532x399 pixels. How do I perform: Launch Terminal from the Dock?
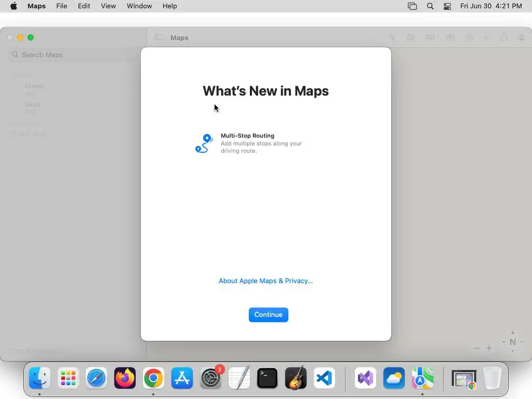click(x=268, y=378)
